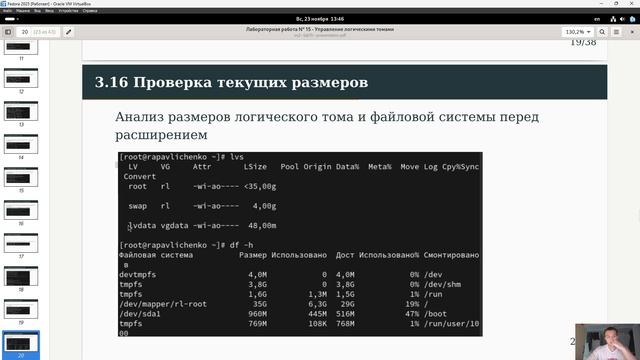Screen dimensions: 640x360
Task: Click the '47%' usage value
Action: click(x=412, y=314)
